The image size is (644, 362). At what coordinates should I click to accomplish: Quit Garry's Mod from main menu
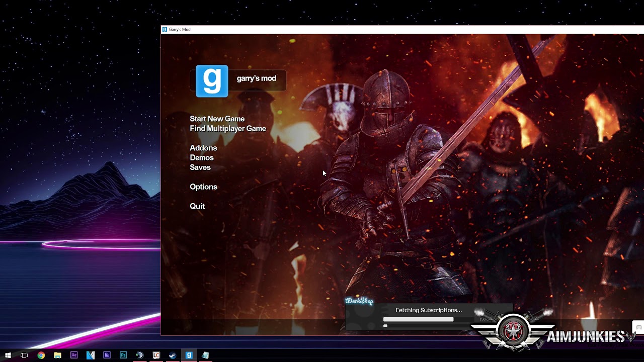coord(197,206)
